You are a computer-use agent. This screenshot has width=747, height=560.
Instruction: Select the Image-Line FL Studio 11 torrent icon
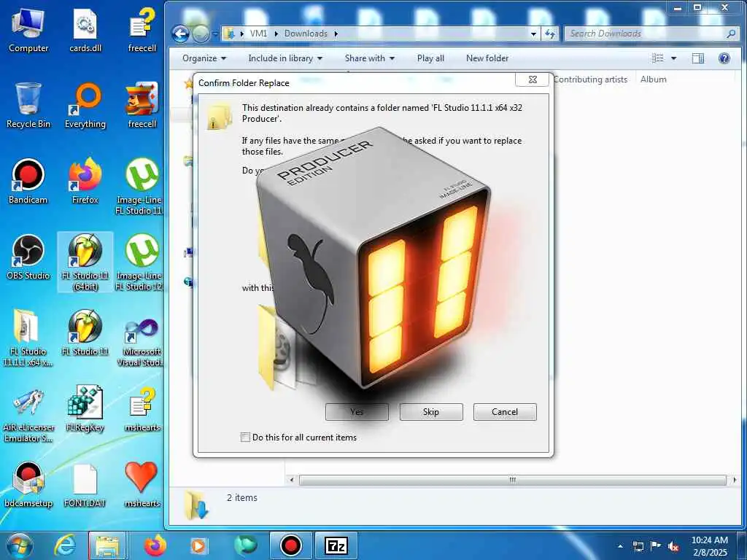tap(142, 186)
